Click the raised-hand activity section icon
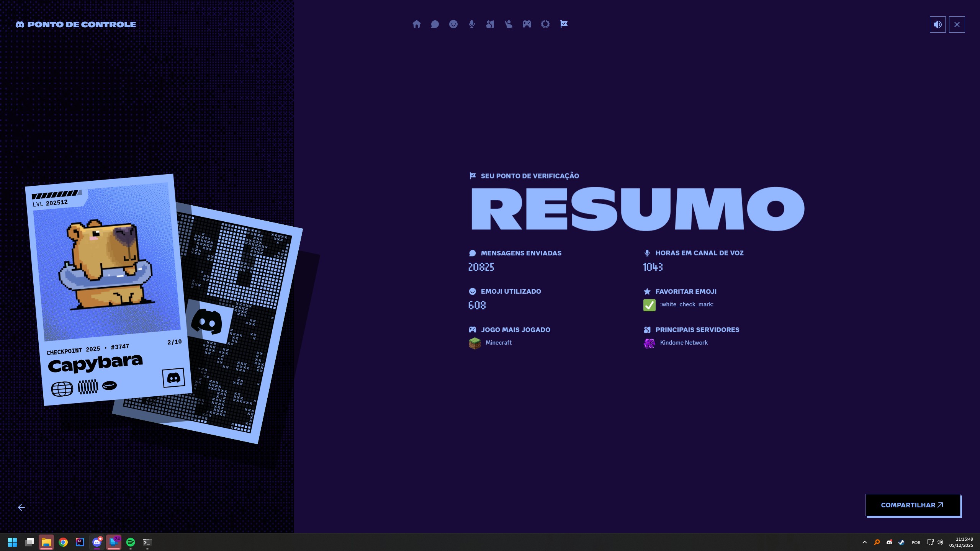Screen dimensions: 980x551 [508, 24]
